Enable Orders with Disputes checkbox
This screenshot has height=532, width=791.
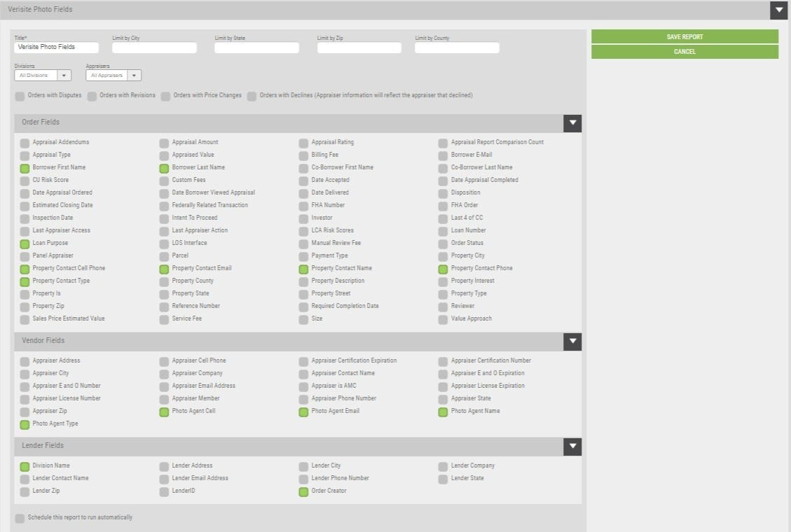pyautogui.click(x=20, y=96)
